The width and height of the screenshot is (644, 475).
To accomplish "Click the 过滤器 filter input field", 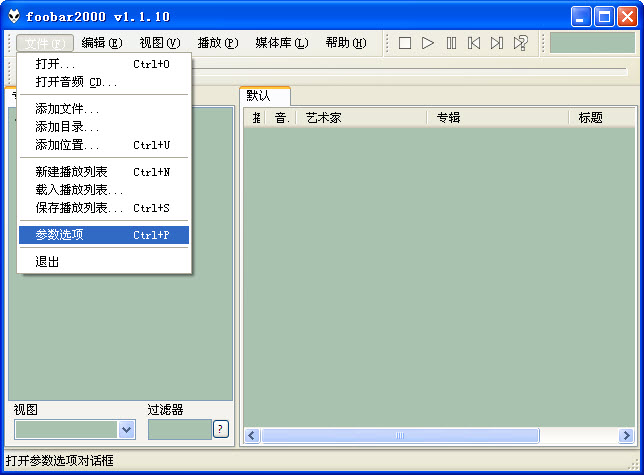I will coord(179,429).
